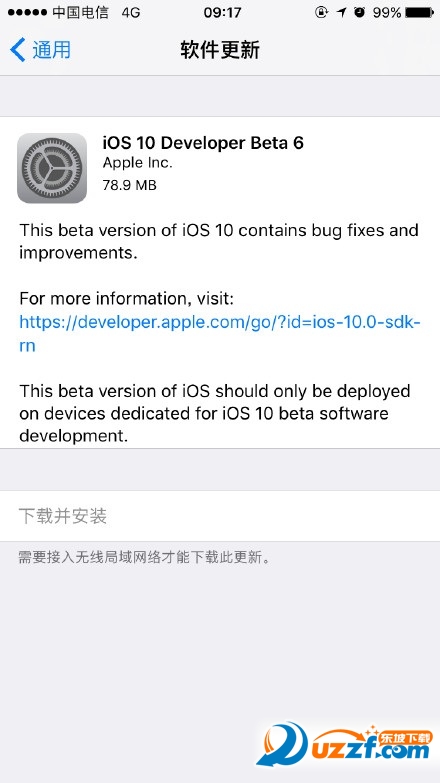Tap the Apple Inc. publisher text
440x783 pixels.
tap(137, 163)
